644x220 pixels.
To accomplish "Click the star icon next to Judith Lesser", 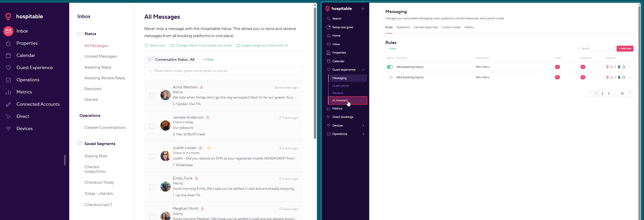I will (x=209, y=148).
